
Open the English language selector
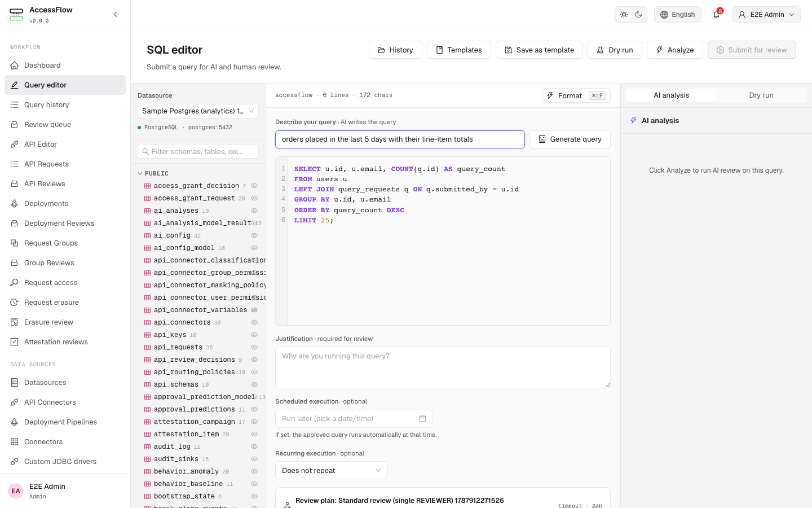[677, 15]
